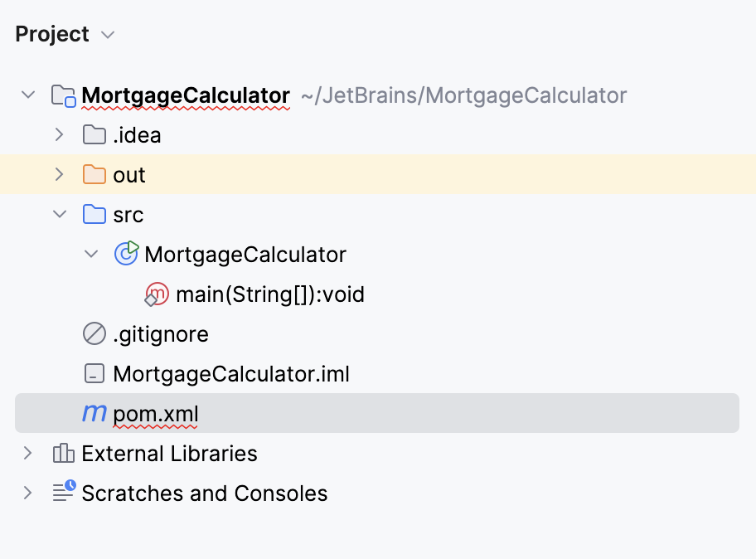
Task: Click the module file icon for MortgageCalculator.iml
Action: [x=94, y=373]
